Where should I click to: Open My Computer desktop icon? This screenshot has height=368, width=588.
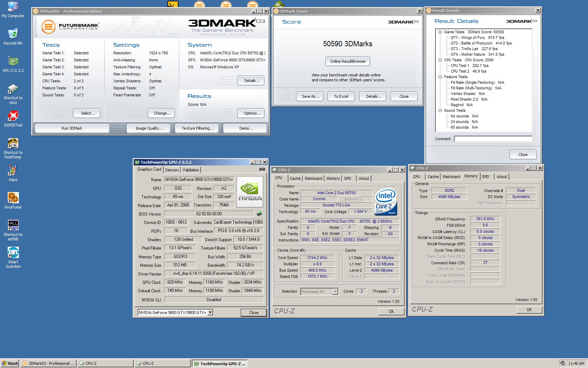point(13,9)
